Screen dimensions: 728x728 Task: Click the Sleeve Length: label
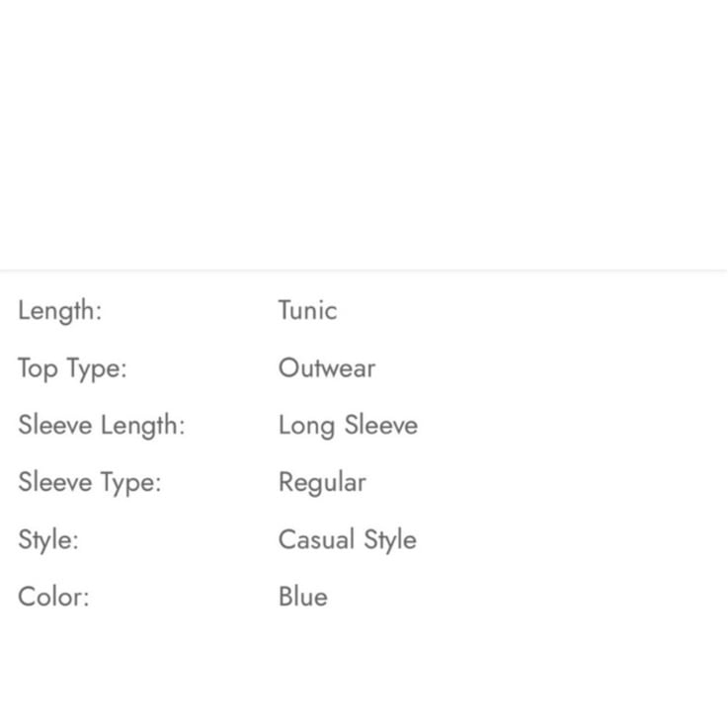(101, 426)
